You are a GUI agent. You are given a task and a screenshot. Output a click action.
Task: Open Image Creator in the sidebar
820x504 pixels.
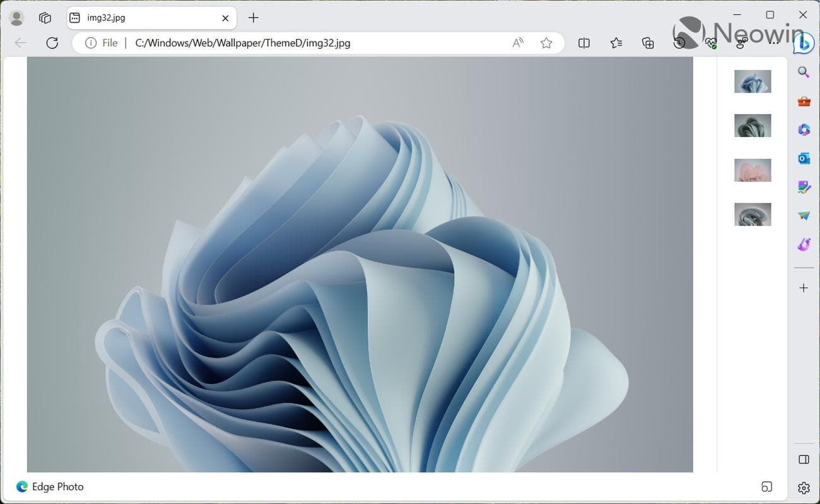[804, 187]
